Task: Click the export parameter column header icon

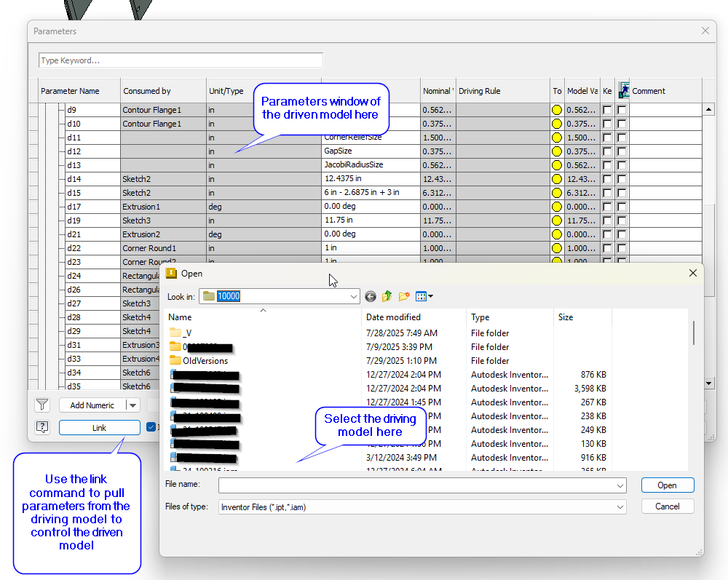Action: (x=624, y=90)
